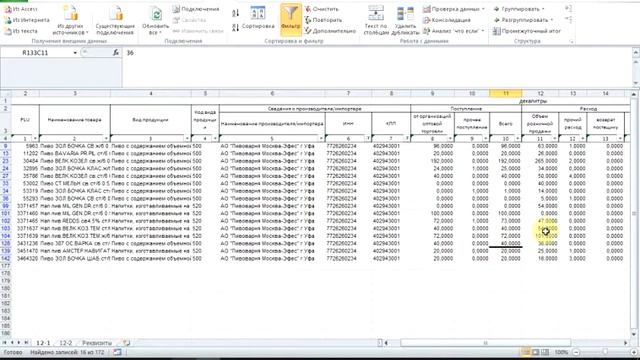Click the Name Box showing R133C11
The width and height of the screenshot is (640, 360).
pos(36,53)
